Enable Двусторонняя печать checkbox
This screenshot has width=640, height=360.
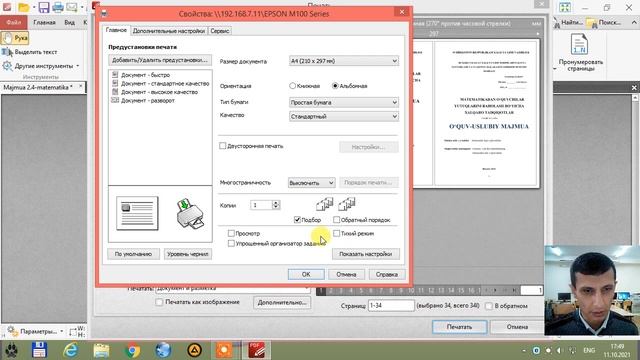(222, 146)
